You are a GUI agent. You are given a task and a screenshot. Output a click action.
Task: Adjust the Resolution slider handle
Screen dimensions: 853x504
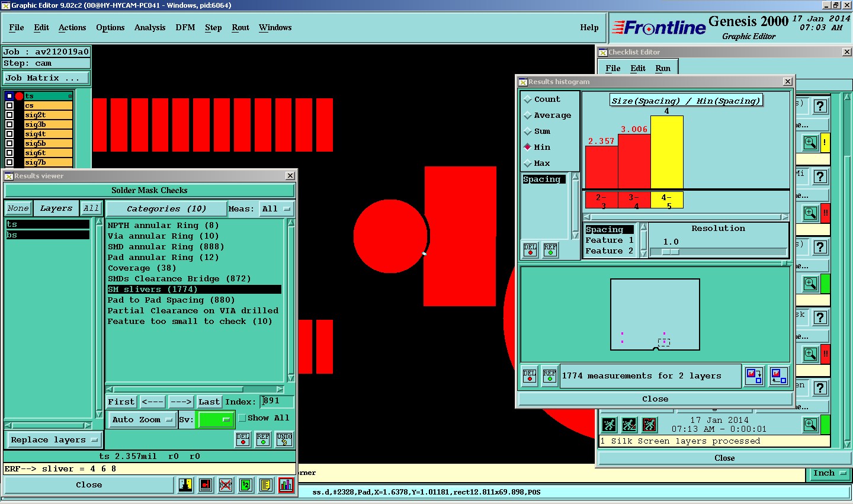click(670, 252)
